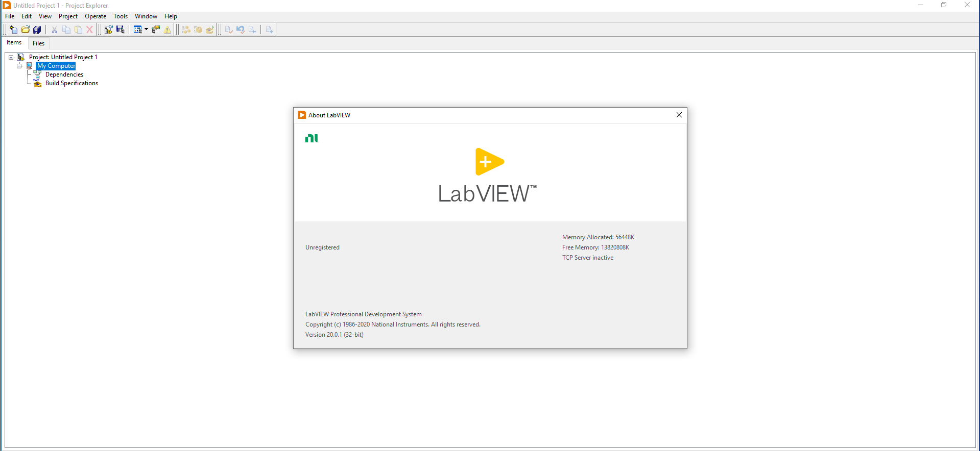Click TCP Server inactive text
This screenshot has width=980, height=451.
click(588, 258)
